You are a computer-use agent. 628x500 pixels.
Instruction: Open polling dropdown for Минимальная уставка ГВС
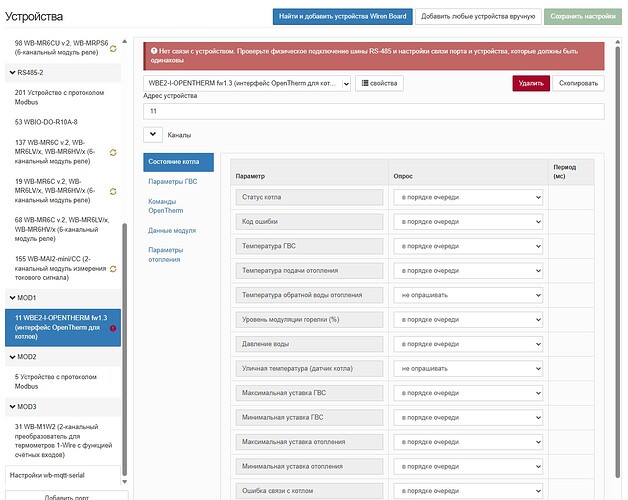468,417
